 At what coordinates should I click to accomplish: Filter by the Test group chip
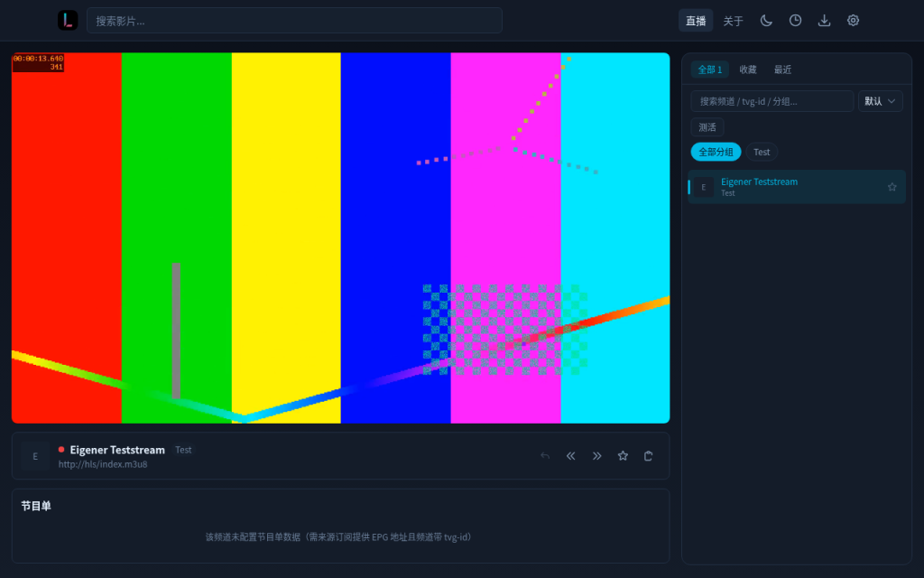pyautogui.click(x=762, y=152)
